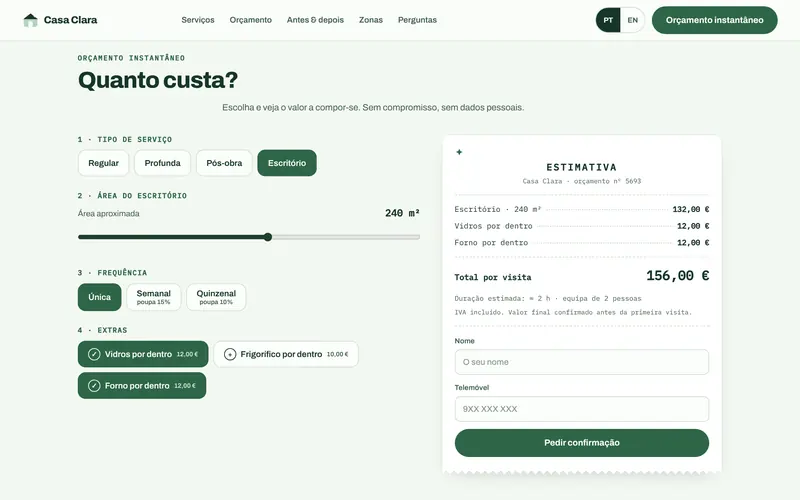800x500 pixels.
Task: Click the checkmark icon on Forno por dentro
Action: coord(94,386)
